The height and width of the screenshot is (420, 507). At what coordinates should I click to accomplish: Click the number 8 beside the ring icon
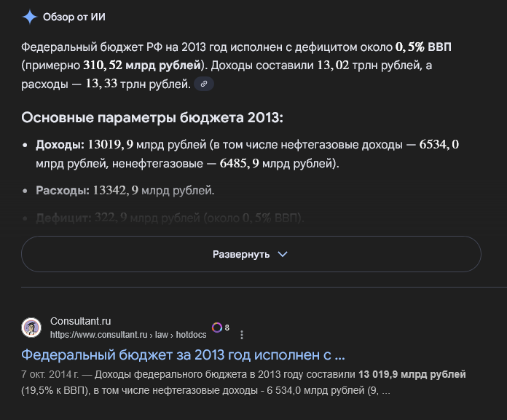(227, 328)
